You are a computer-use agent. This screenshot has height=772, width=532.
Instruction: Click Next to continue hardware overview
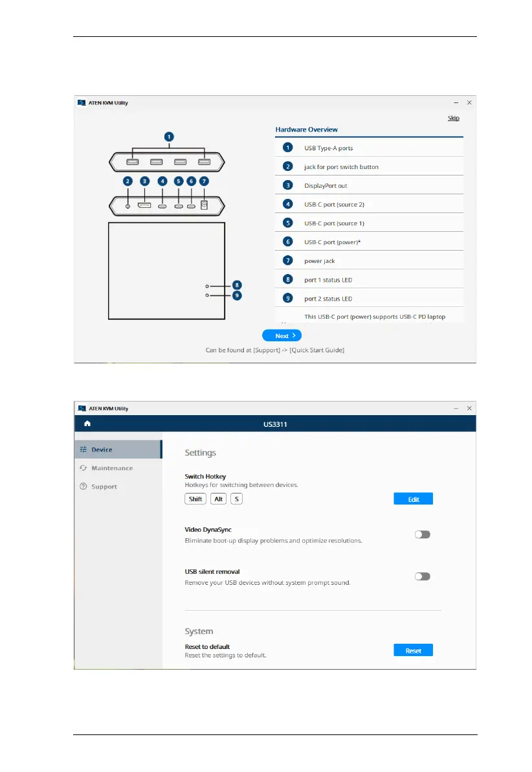tap(282, 335)
